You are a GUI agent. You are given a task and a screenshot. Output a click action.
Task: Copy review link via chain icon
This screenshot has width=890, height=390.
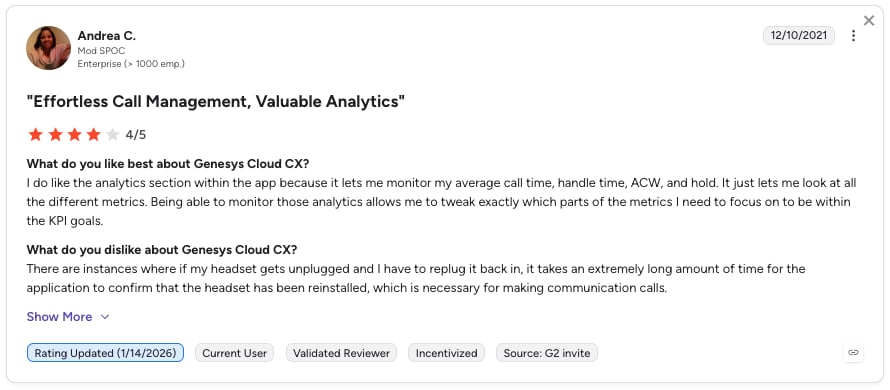(853, 353)
